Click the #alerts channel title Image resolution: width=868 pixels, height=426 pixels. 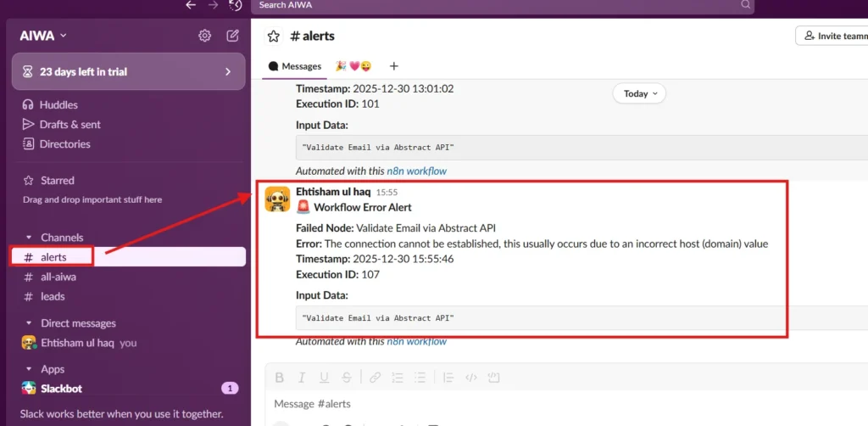pos(312,36)
